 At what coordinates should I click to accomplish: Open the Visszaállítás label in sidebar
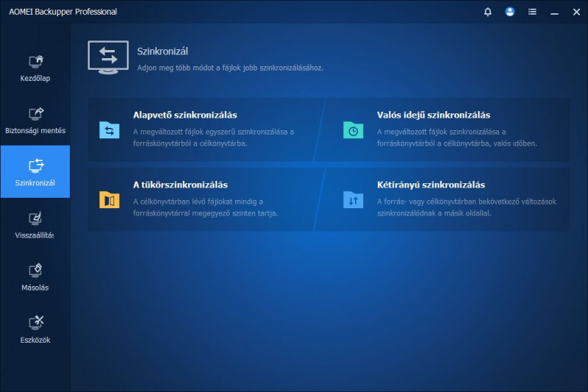coord(34,235)
